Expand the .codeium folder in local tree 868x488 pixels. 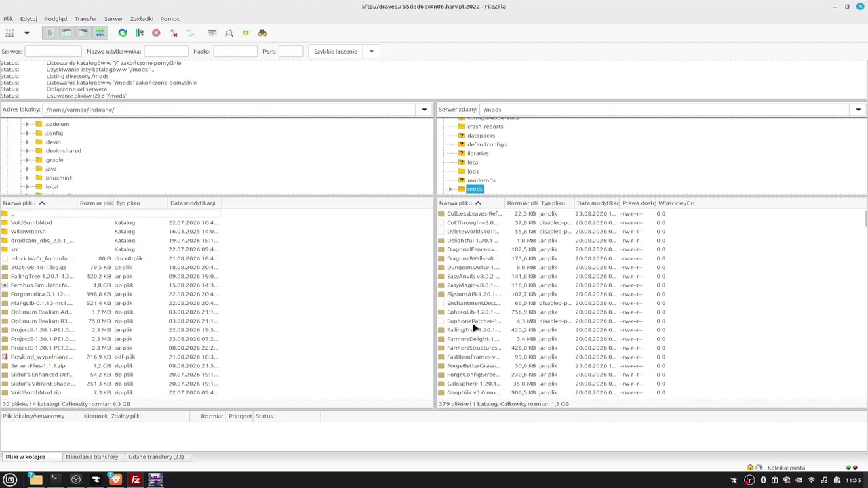(x=27, y=124)
